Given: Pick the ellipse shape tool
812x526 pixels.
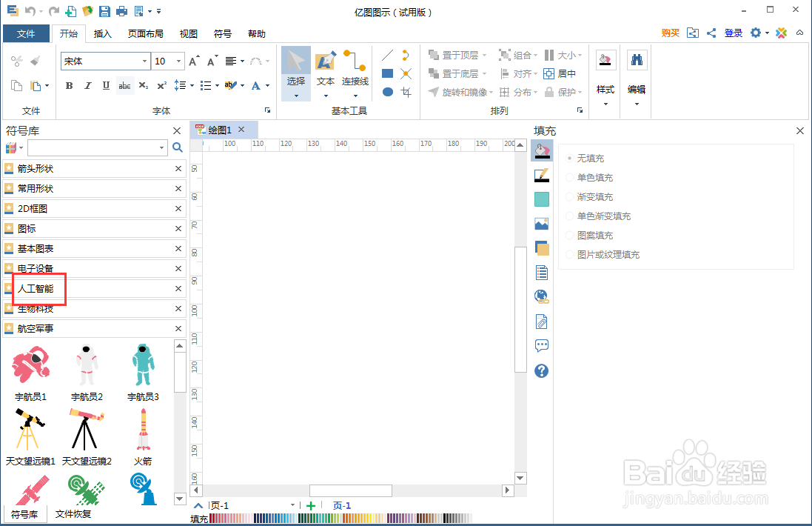Looking at the screenshot, I should pyautogui.click(x=387, y=93).
